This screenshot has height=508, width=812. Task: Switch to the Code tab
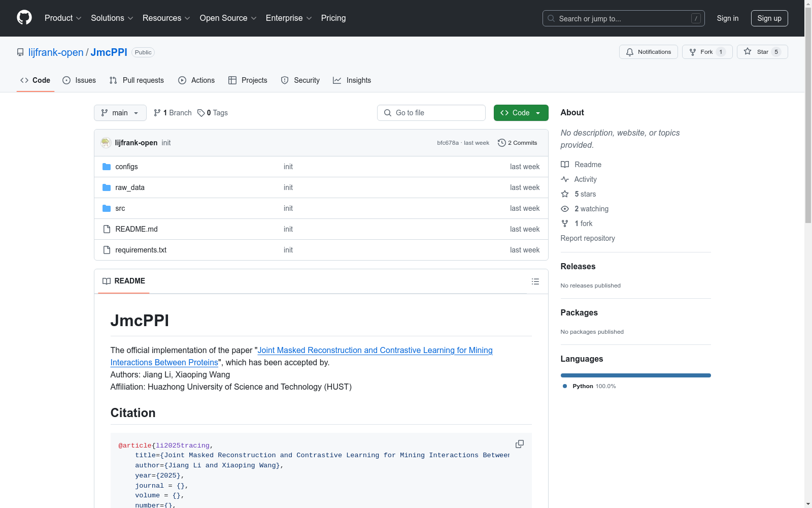[36, 80]
